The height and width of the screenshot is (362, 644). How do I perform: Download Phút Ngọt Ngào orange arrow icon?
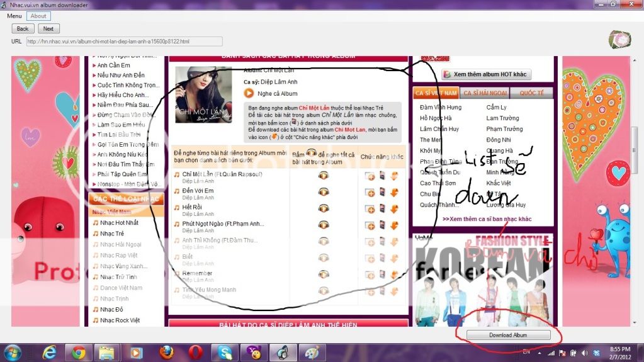[x=394, y=225]
